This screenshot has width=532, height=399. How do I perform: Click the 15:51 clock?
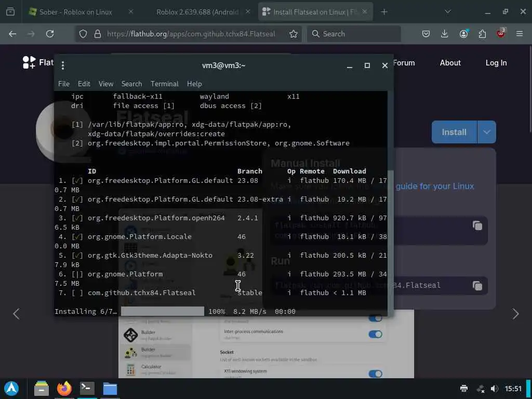click(513, 389)
